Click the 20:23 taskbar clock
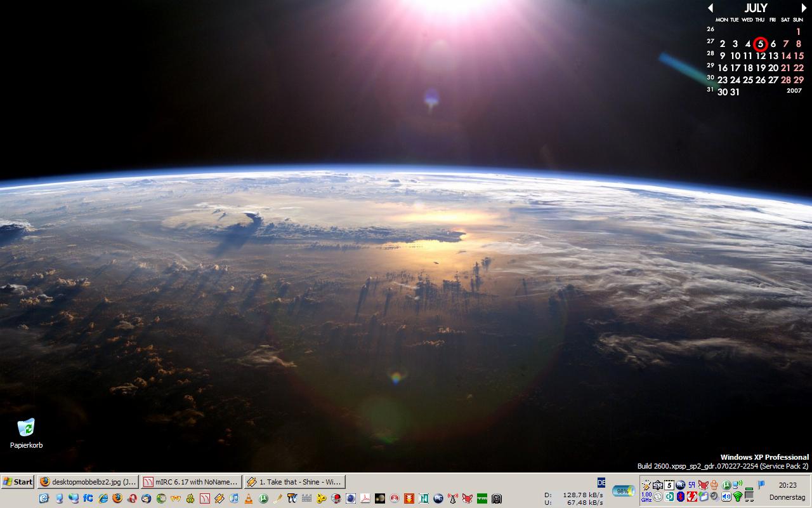Image resolution: width=812 pixels, height=508 pixels. coord(787,485)
